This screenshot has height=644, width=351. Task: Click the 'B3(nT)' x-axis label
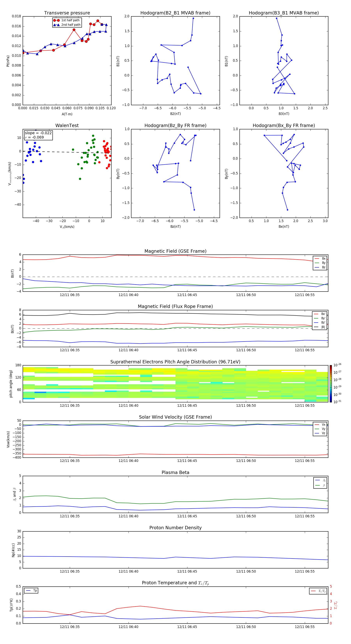coord(284,114)
